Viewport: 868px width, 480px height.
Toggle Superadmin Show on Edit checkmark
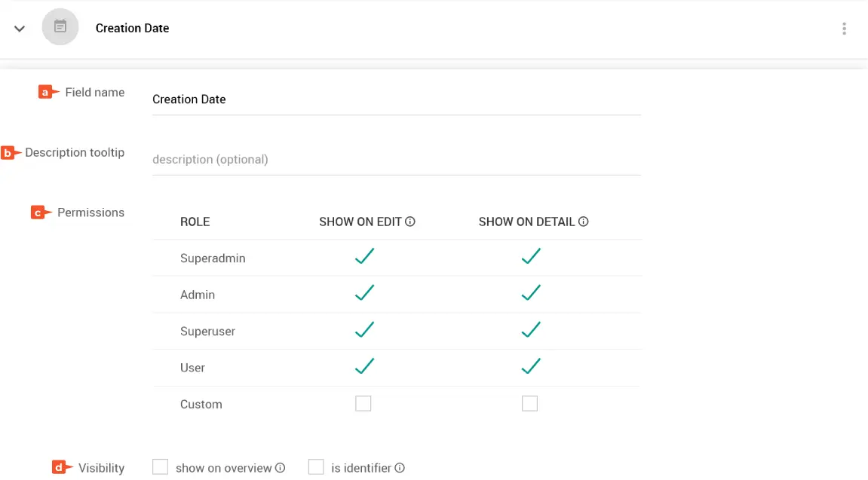(x=364, y=257)
